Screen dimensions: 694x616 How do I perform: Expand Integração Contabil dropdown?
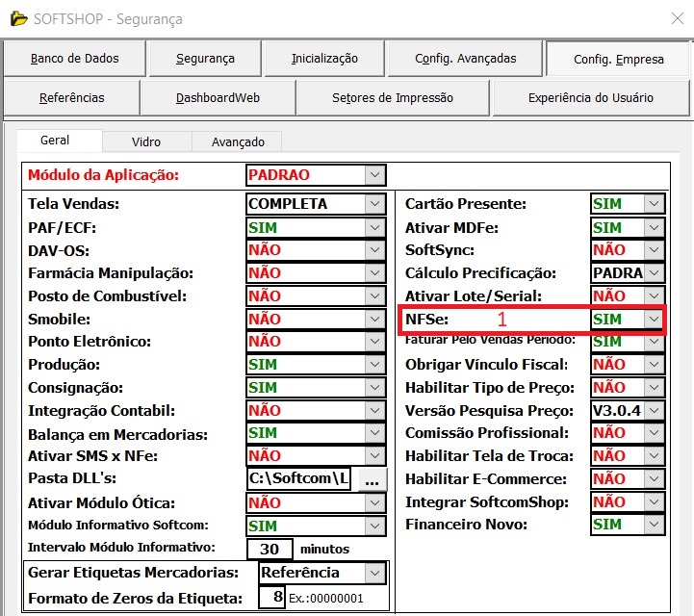tap(374, 410)
